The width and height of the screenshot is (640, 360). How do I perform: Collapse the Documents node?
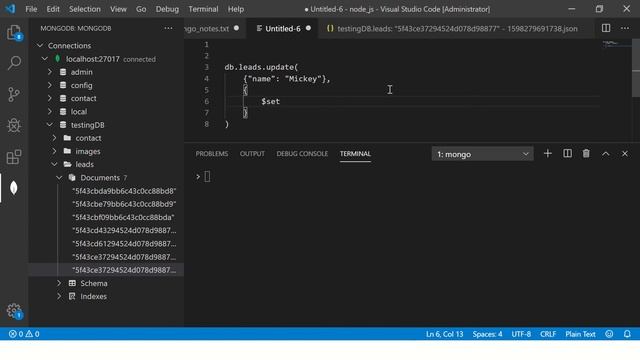click(59, 178)
